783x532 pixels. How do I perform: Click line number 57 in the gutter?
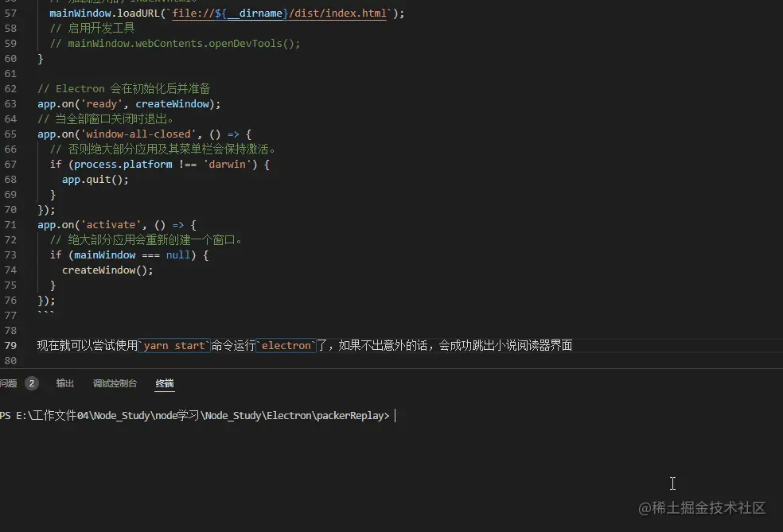[x=10, y=13]
